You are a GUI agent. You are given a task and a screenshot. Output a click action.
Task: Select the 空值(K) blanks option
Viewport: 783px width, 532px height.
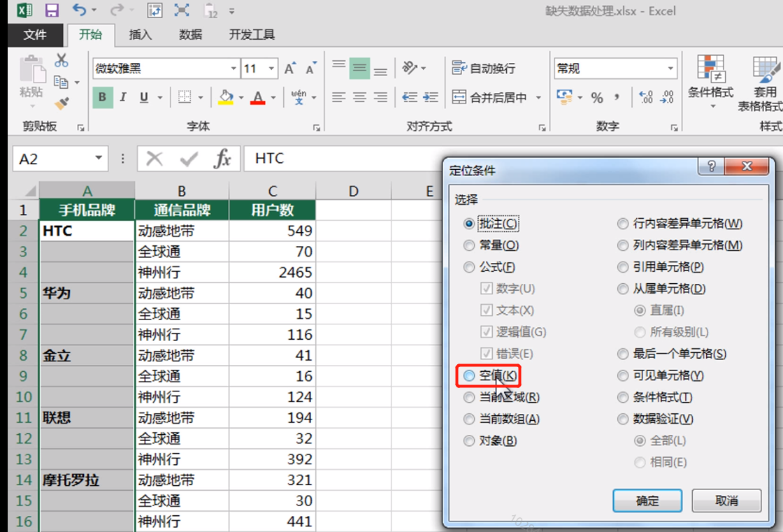coord(490,375)
